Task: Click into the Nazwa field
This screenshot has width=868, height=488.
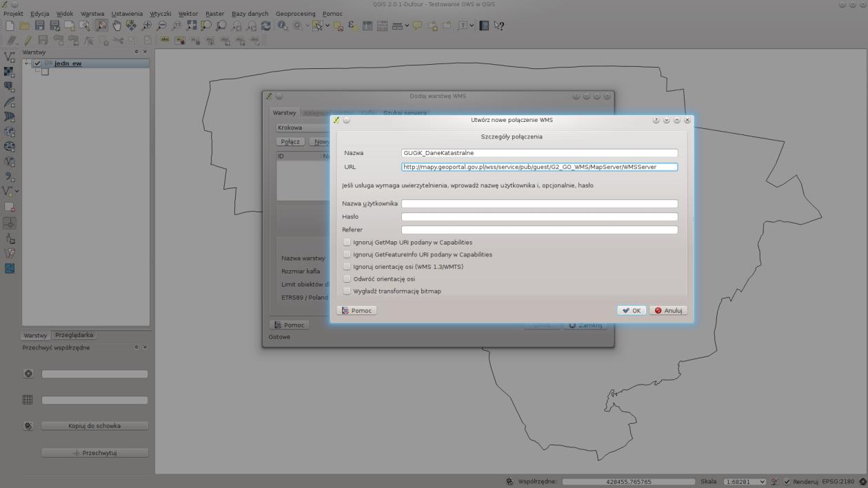Action: click(539, 153)
